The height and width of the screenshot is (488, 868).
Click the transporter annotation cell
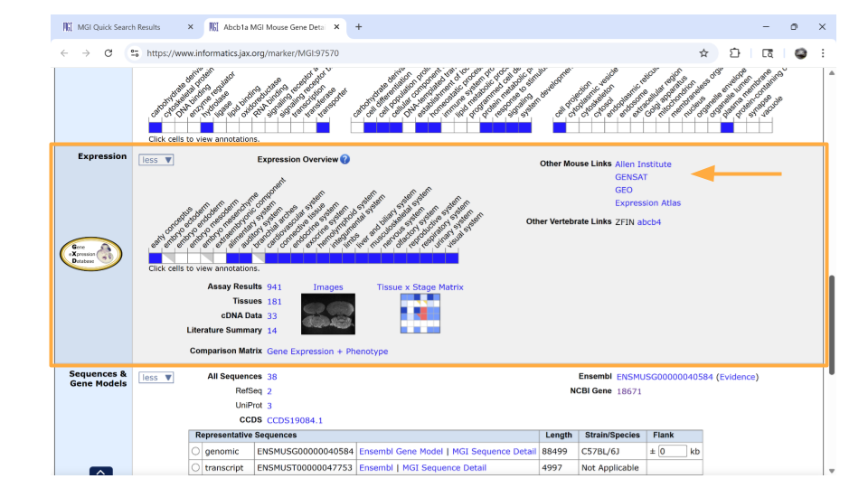pos(323,127)
